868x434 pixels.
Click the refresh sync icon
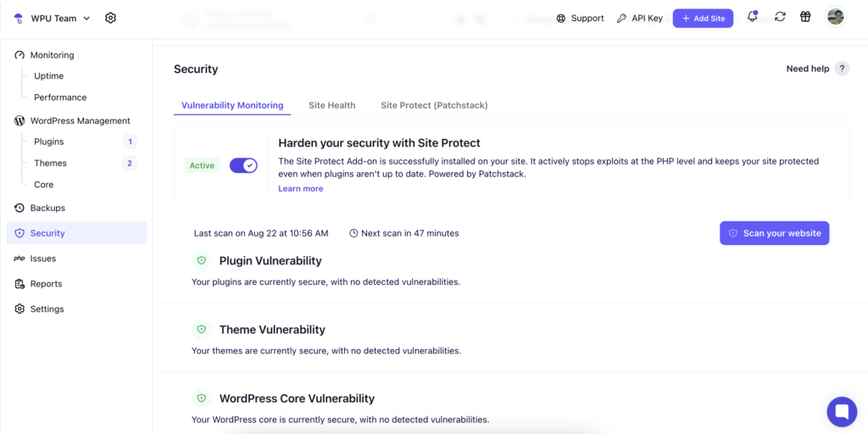tap(780, 17)
